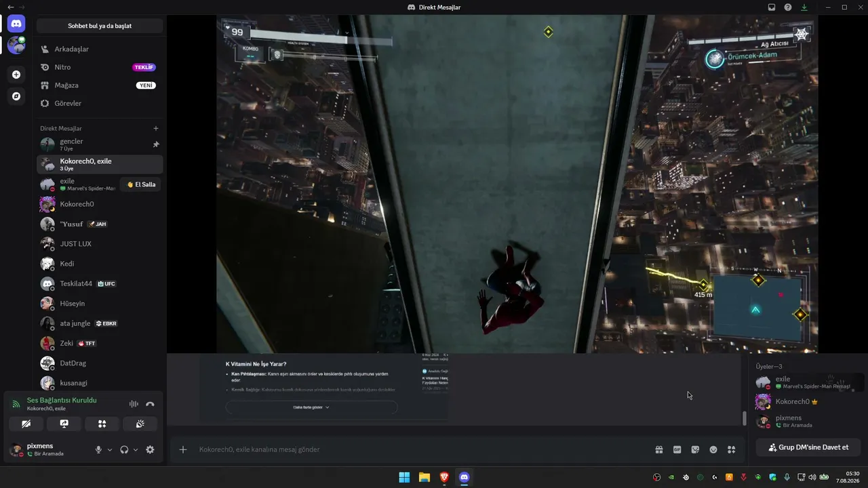Toggle noise suppression waveform icon
This screenshot has height=488, width=868.
point(134,404)
